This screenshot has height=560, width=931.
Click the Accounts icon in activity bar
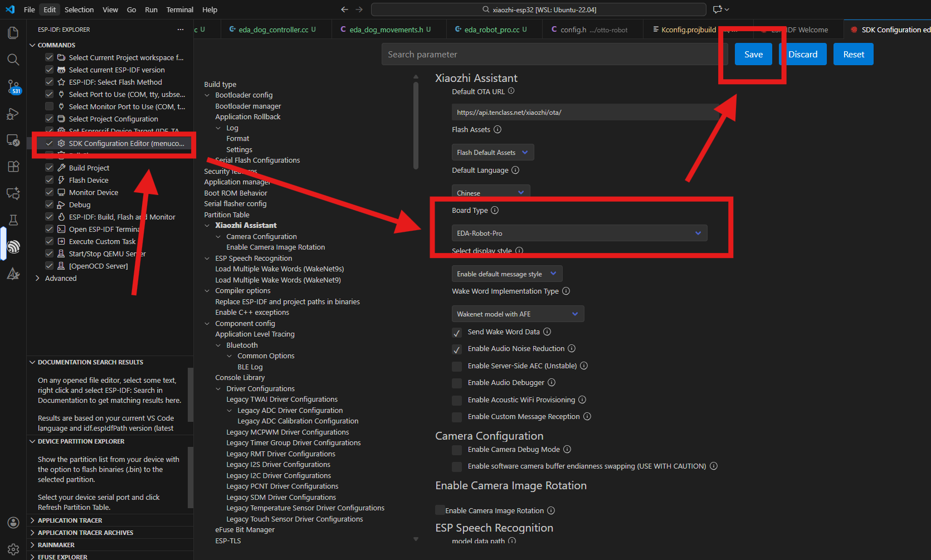pyautogui.click(x=13, y=522)
